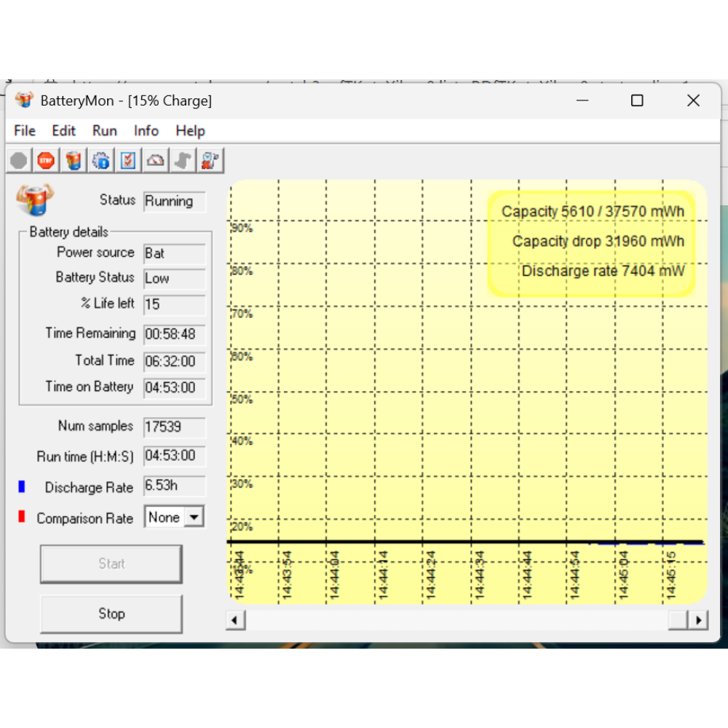This screenshot has width=728, height=728.
Task: Click the graph's right scroll arrow
Action: 699,620
